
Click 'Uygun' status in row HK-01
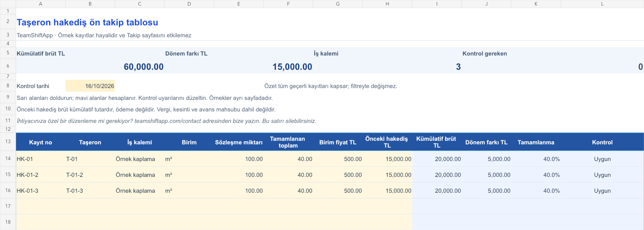tap(602, 159)
